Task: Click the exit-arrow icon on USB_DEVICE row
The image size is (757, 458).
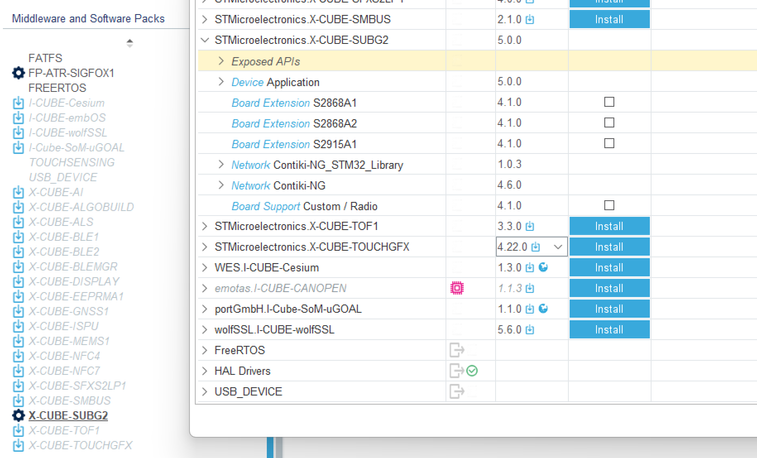Action: (x=457, y=391)
